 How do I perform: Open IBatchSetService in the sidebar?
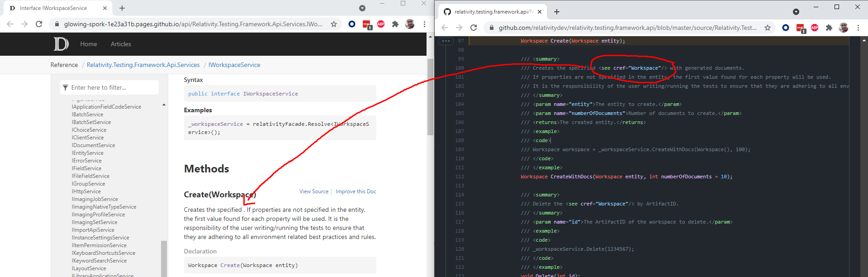pyautogui.click(x=91, y=122)
